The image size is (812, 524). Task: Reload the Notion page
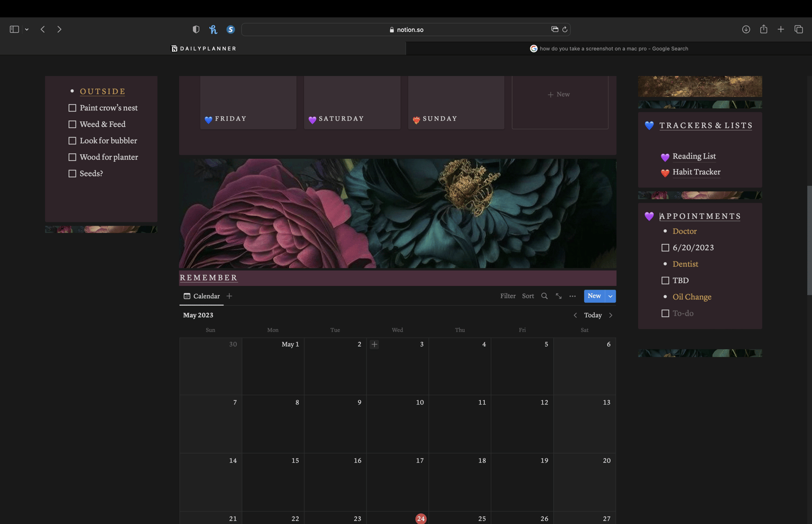(x=565, y=30)
